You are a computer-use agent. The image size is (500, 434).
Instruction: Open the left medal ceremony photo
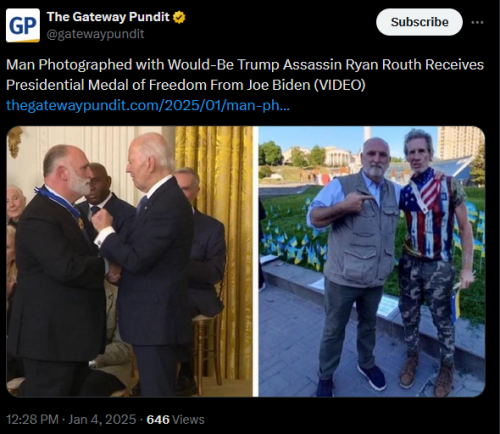pos(129,261)
